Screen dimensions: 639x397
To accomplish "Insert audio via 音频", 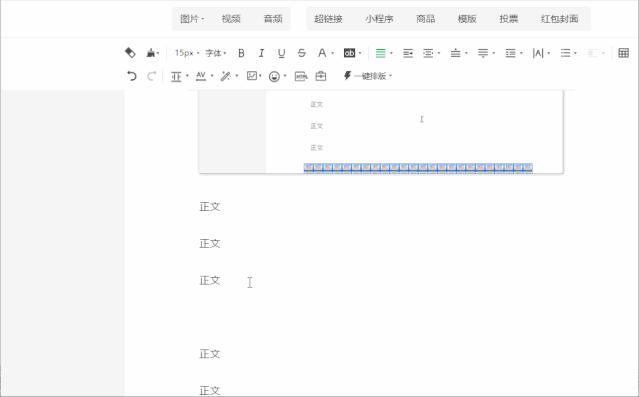I will click(x=273, y=19).
